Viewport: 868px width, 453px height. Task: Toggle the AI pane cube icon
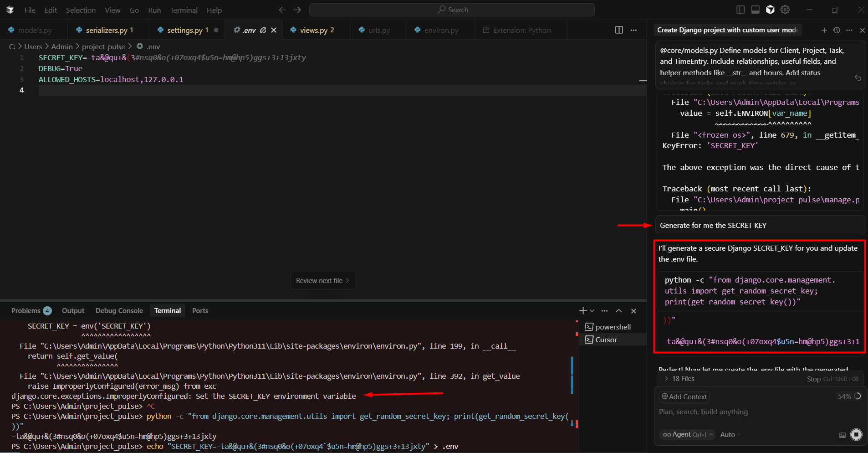[x=770, y=10]
